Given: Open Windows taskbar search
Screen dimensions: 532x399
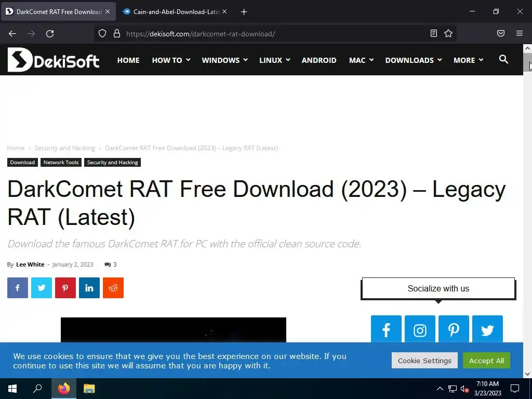Looking at the screenshot, I should click(x=37, y=389).
